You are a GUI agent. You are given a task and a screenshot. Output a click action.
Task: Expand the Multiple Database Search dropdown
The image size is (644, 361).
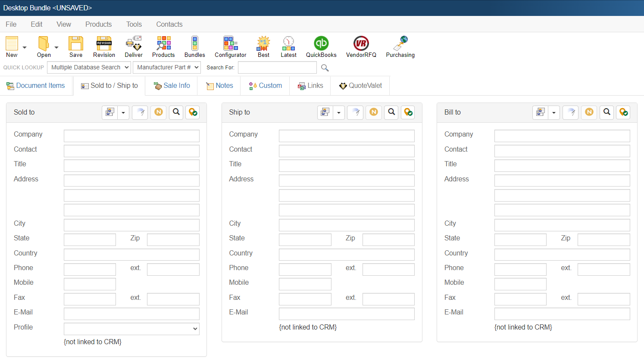(x=89, y=67)
